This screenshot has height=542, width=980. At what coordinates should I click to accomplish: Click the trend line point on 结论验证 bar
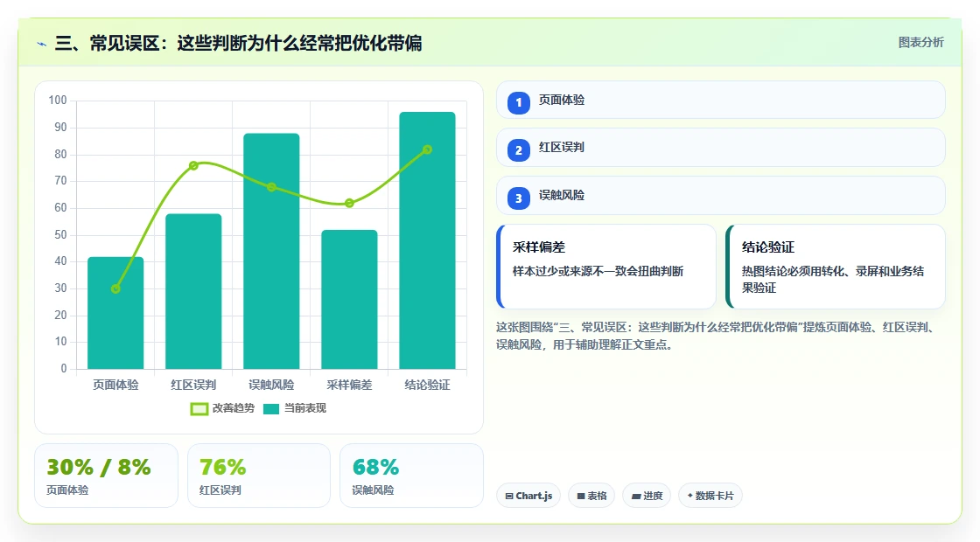pyautogui.click(x=427, y=149)
